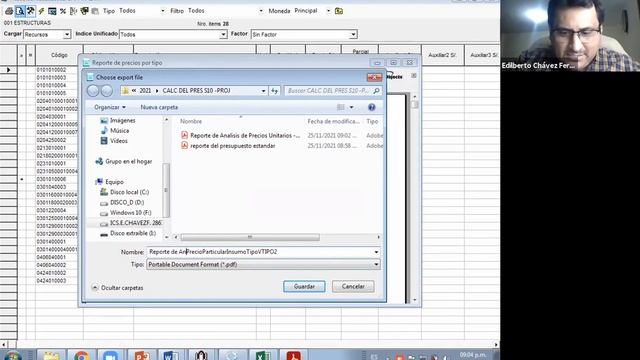Go back with the dialog back arrow
Image resolution: width=640 pixels, height=360 pixels.
pos(93,91)
